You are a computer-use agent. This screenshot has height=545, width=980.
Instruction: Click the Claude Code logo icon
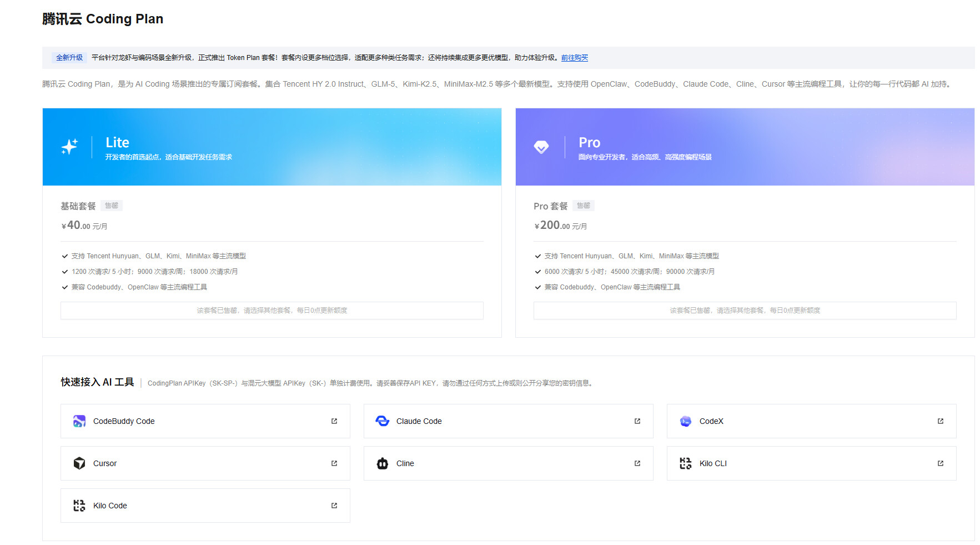(383, 421)
